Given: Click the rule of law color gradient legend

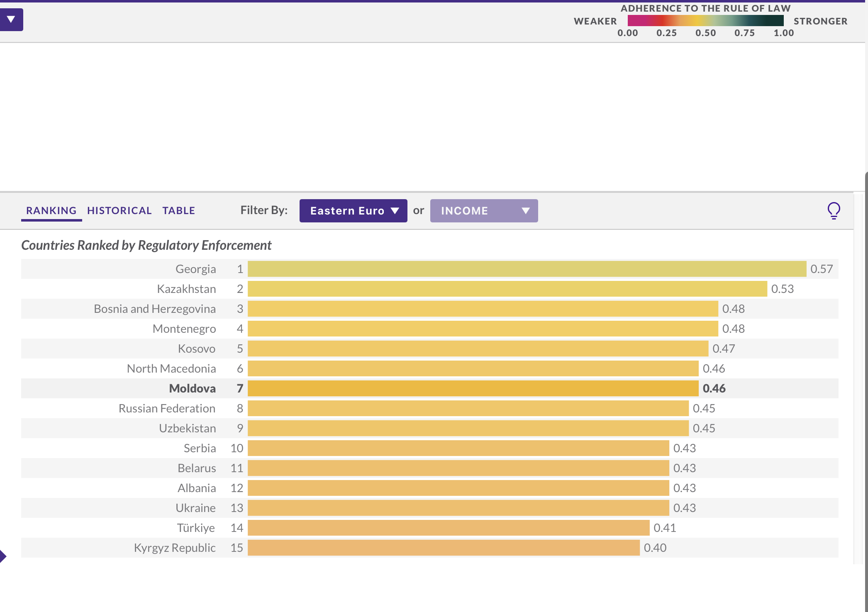Looking at the screenshot, I should point(705,20).
